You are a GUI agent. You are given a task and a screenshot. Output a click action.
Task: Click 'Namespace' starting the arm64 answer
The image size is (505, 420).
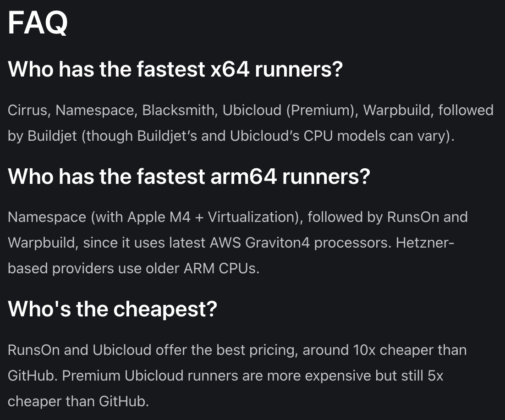tap(47, 217)
